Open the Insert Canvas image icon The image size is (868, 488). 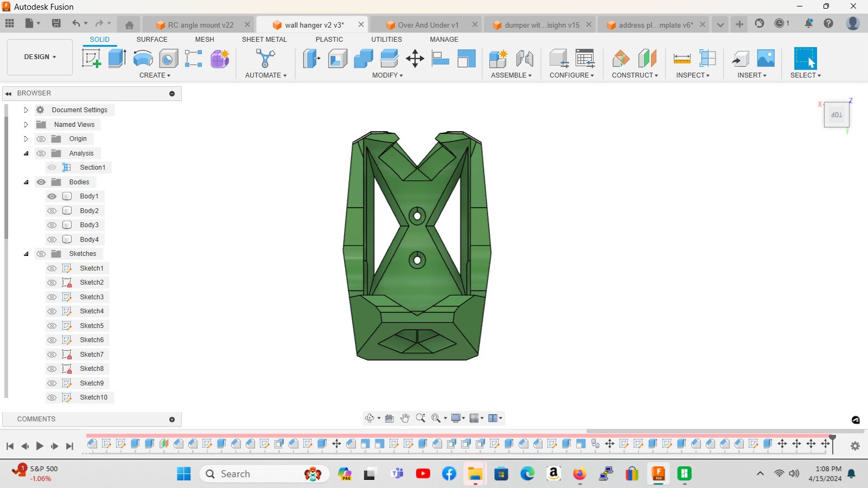[765, 58]
